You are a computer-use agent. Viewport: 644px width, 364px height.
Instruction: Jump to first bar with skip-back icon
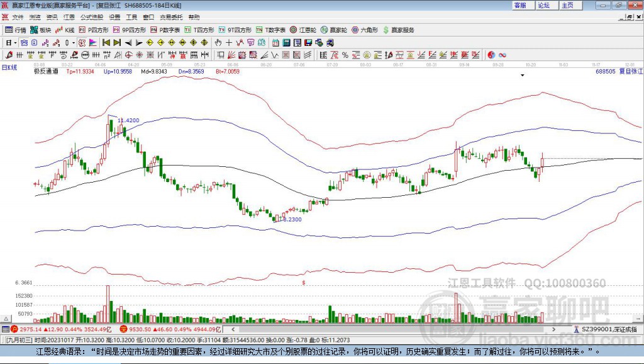[x=106, y=43]
